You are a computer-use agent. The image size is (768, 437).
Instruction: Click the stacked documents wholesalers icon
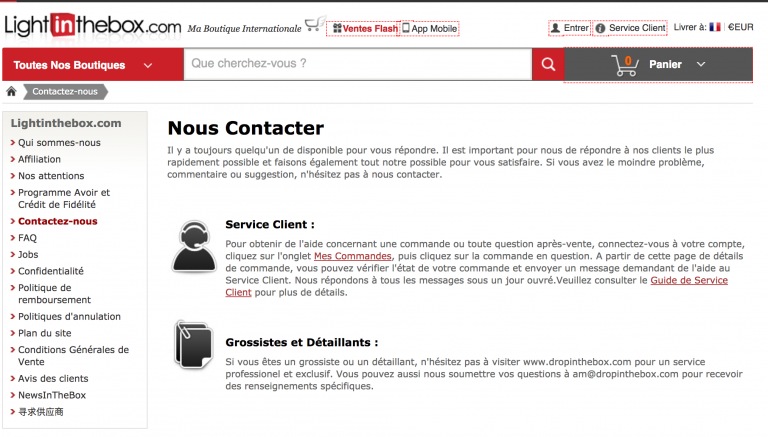[x=194, y=344]
